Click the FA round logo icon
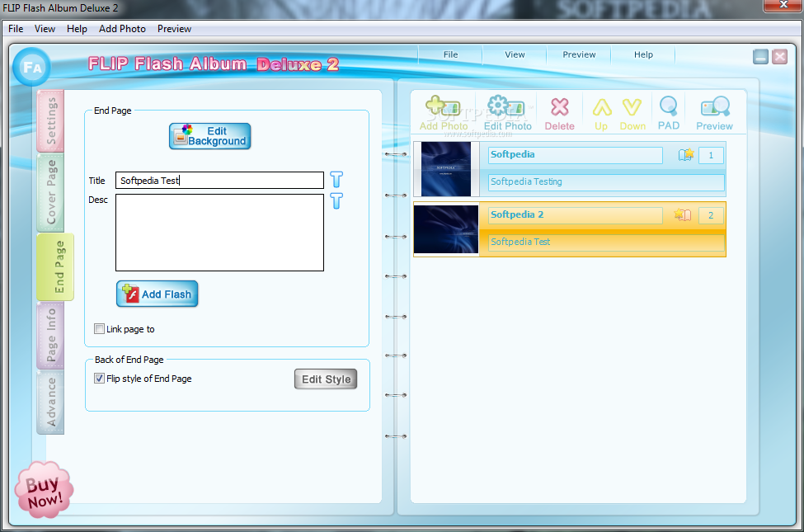Viewport: 804px width, 532px height. [x=31, y=67]
